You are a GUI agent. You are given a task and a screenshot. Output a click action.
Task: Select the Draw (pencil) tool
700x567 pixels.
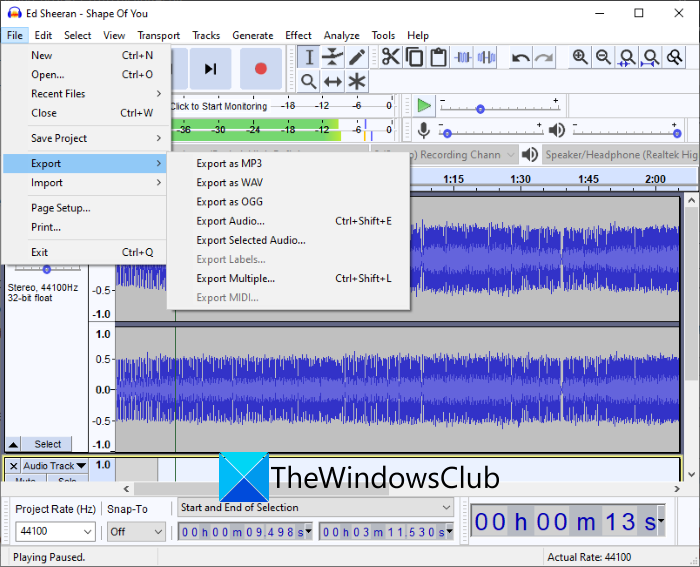356,57
